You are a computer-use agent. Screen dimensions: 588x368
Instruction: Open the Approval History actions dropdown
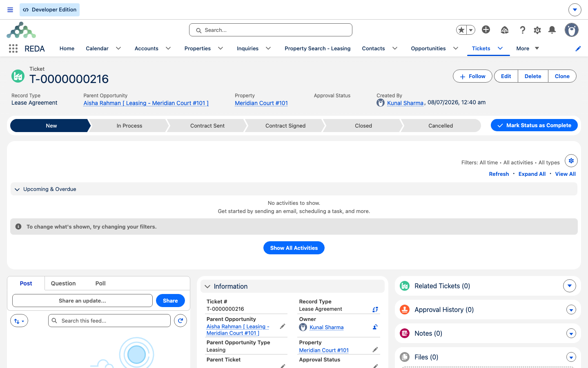tap(571, 310)
